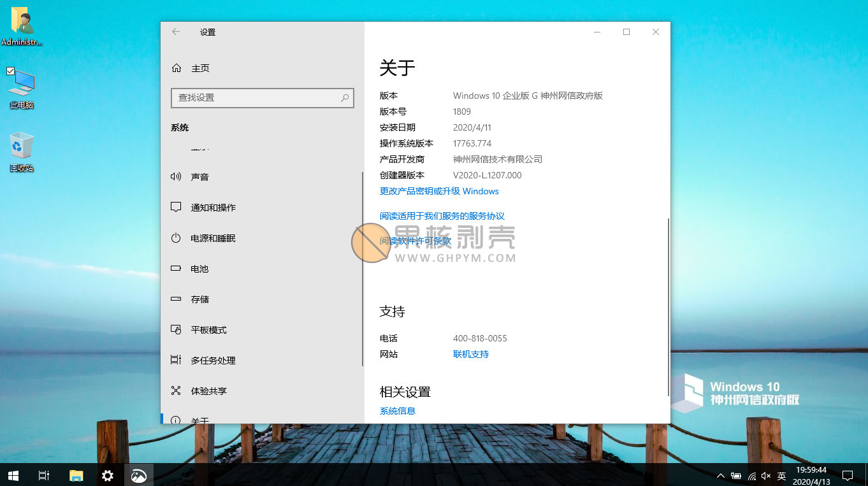Image resolution: width=868 pixels, height=486 pixels.
Task: Click the 英 input language indicator
Action: (x=781, y=476)
